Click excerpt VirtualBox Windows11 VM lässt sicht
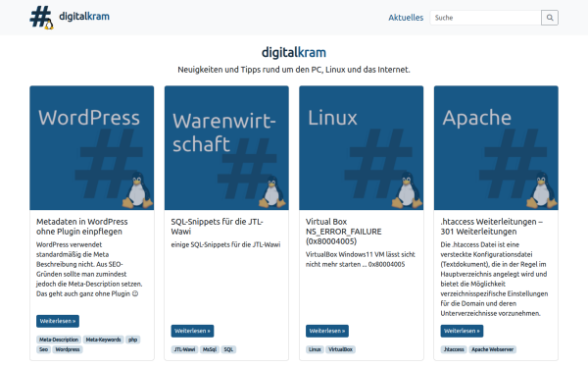Screen dimensions: 588x368 tap(361, 259)
